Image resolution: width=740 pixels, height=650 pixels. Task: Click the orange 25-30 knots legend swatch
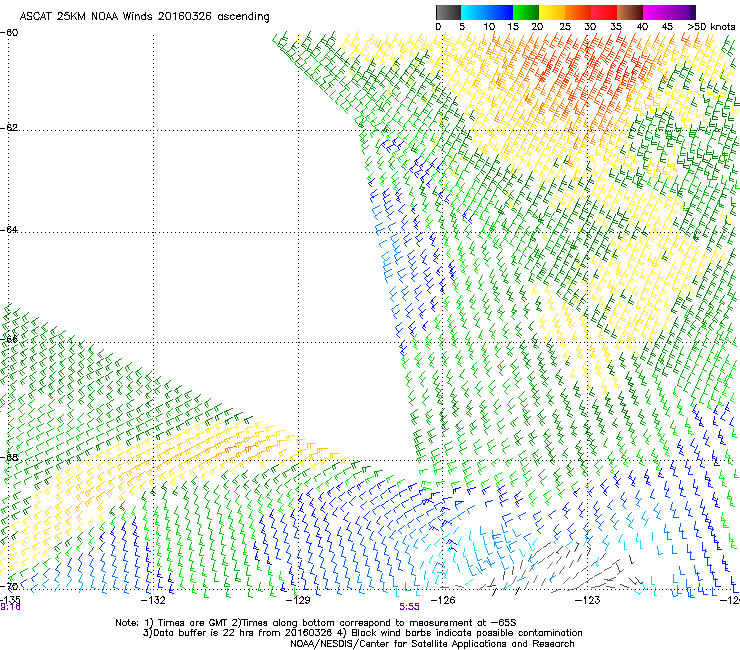coord(578,12)
